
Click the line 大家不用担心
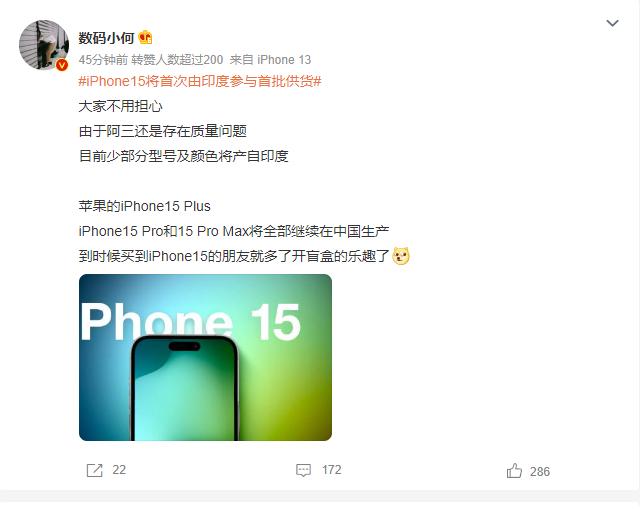pos(120,107)
